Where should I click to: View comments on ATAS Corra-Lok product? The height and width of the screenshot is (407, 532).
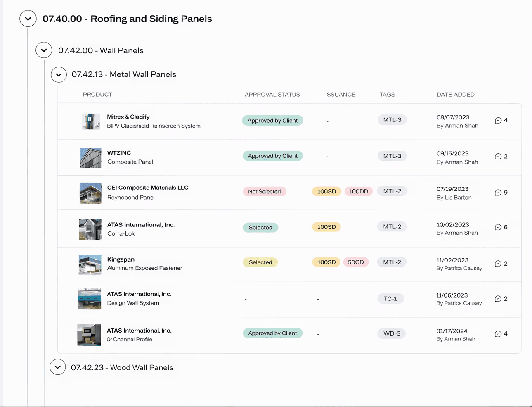click(x=498, y=227)
